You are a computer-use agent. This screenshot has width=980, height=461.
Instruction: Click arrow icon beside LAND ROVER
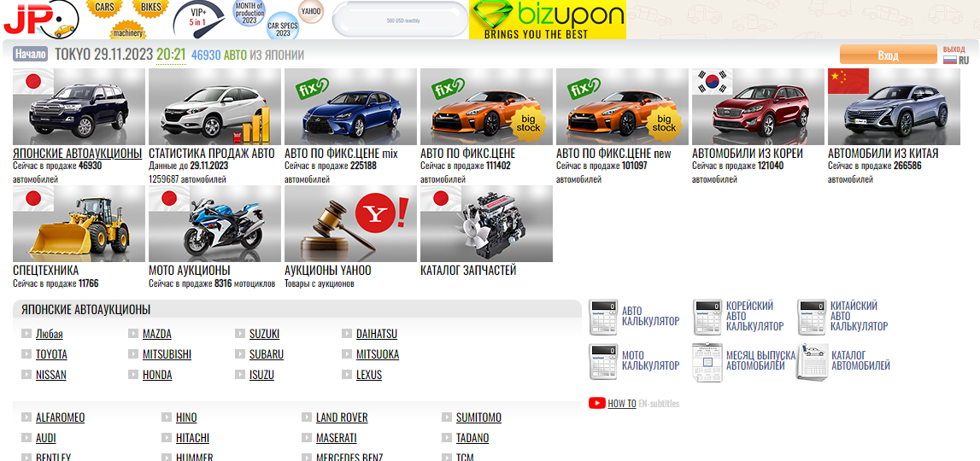click(306, 417)
